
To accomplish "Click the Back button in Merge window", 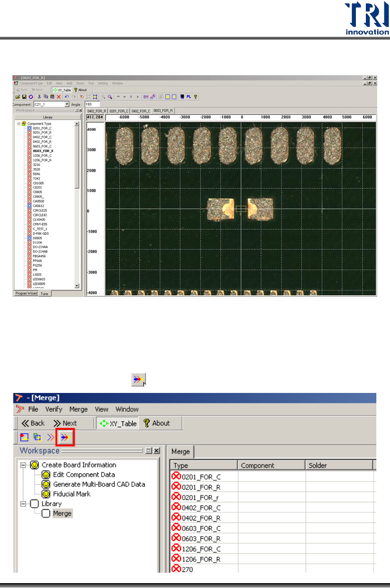I will coord(33,423).
